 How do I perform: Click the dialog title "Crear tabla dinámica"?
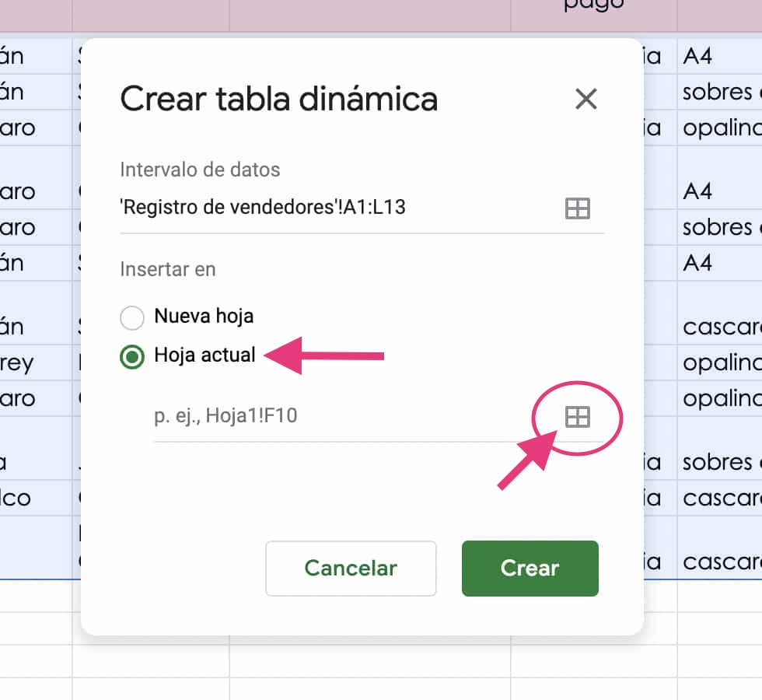pos(278,100)
